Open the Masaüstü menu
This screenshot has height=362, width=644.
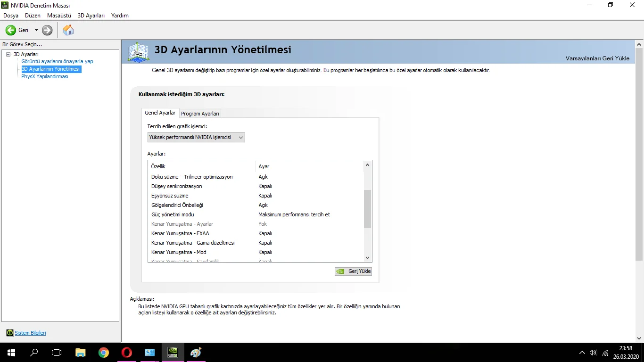(x=59, y=16)
